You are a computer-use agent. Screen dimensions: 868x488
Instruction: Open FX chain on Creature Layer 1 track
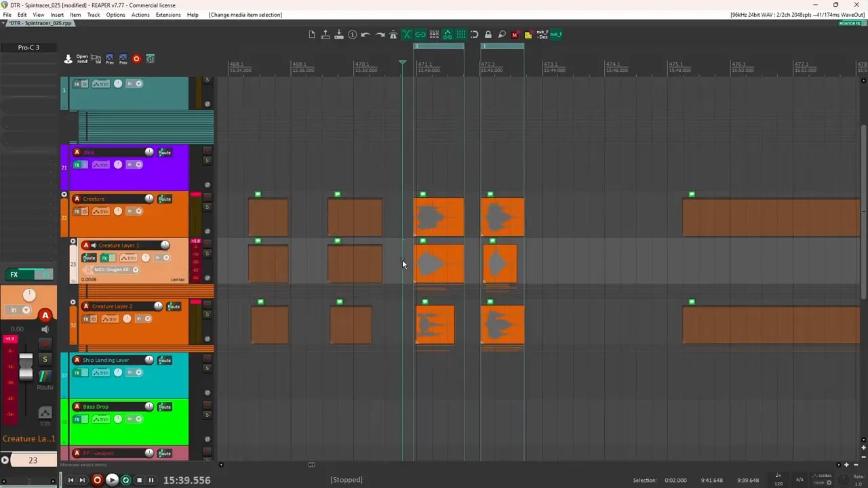point(105,258)
